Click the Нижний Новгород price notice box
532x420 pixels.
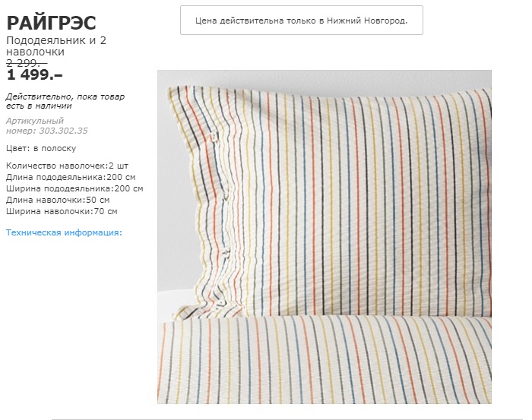coord(301,21)
